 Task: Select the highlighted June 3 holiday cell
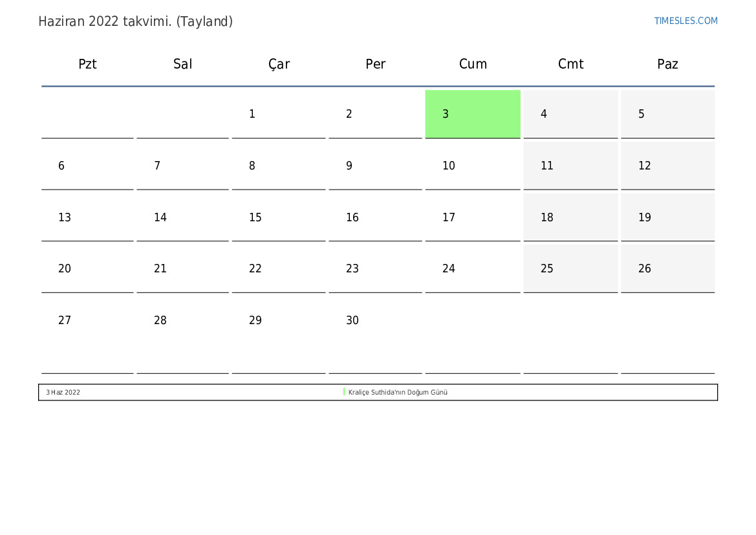pos(473,114)
